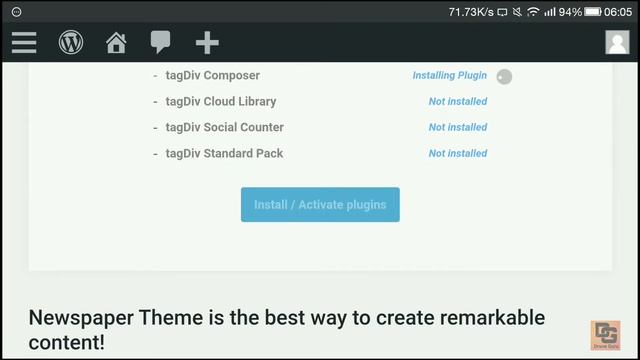
Task: Open the WordPress logo menu
Action: 71,42
